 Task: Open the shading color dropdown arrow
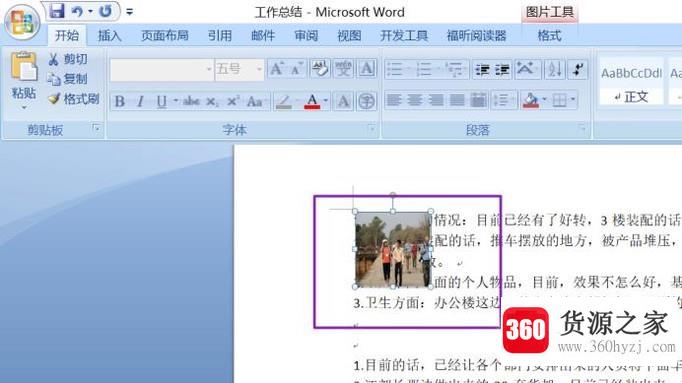(x=544, y=100)
